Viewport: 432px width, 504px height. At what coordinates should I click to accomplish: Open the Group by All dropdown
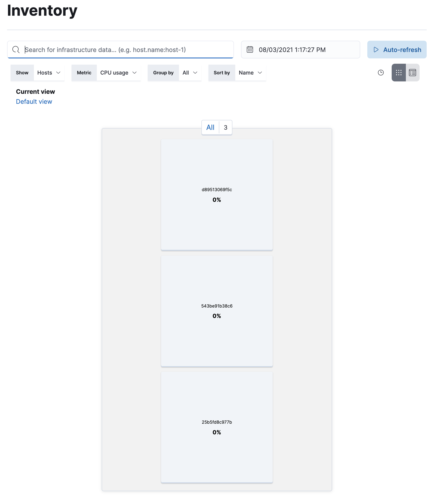pyautogui.click(x=190, y=73)
